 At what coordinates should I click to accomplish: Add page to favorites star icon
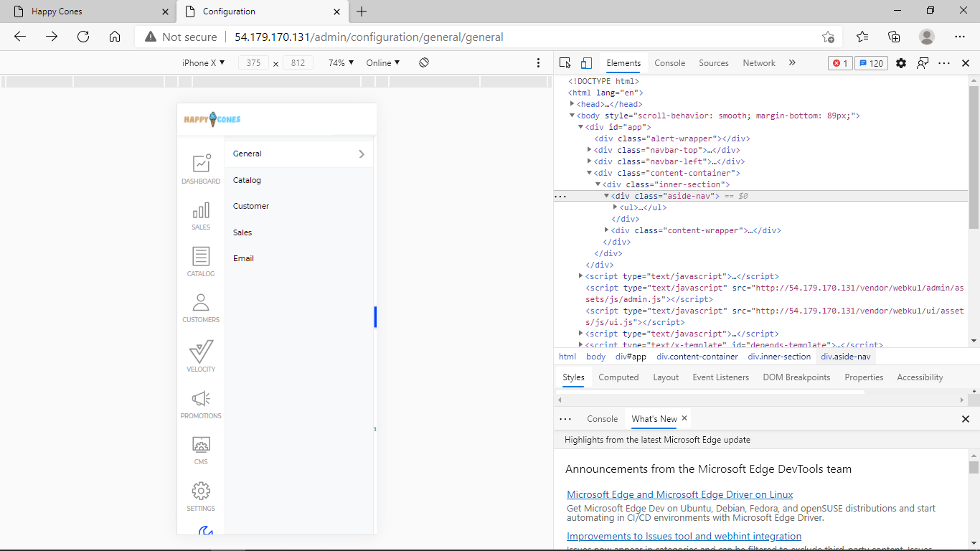pos(828,37)
